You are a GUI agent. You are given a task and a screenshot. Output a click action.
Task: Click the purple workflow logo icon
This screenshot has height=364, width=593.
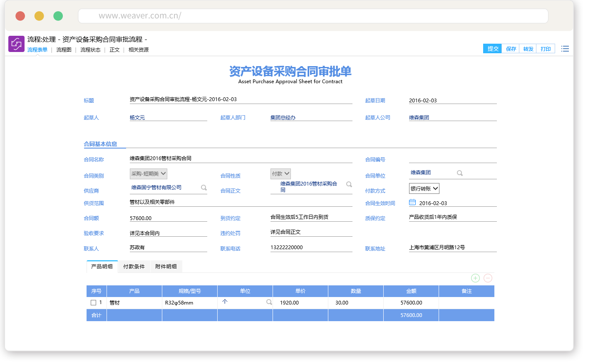pos(16,44)
